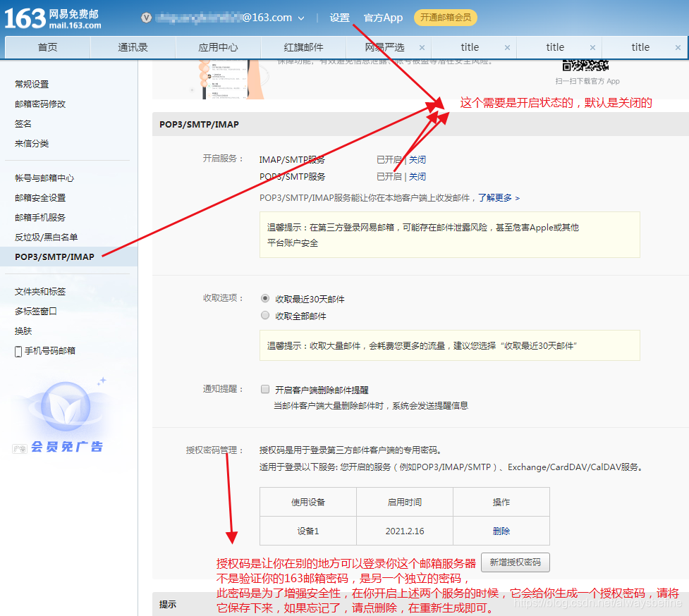Close the first title tab

[x=507, y=47]
